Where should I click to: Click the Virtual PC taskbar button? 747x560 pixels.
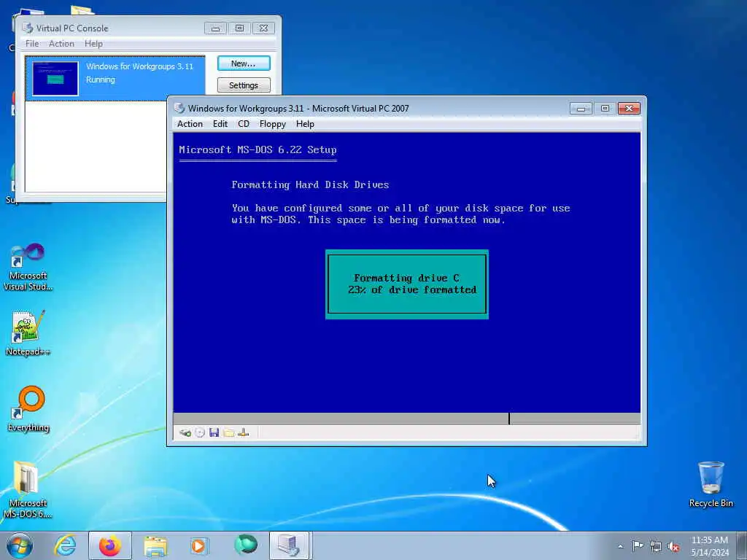[290, 545]
